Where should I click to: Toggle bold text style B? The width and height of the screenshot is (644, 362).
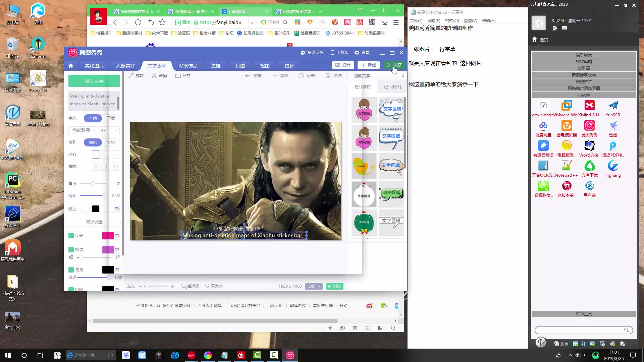(96, 167)
